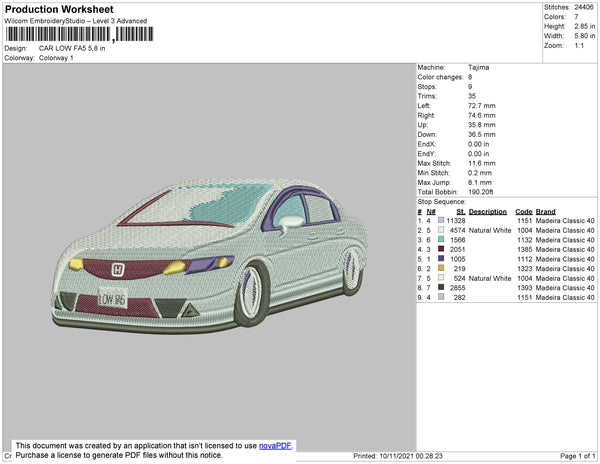Choose the gold swatch beside 219 stitches
The height and width of the screenshot is (464, 600).
440,269
